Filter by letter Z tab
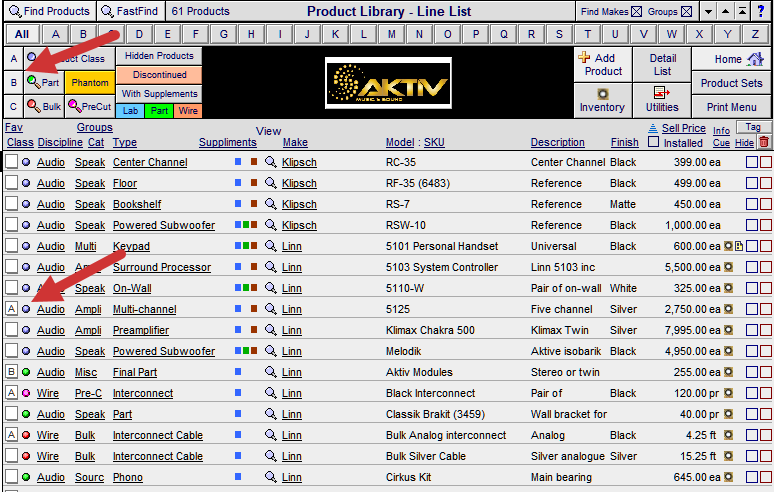This screenshot has width=774, height=492. point(755,34)
